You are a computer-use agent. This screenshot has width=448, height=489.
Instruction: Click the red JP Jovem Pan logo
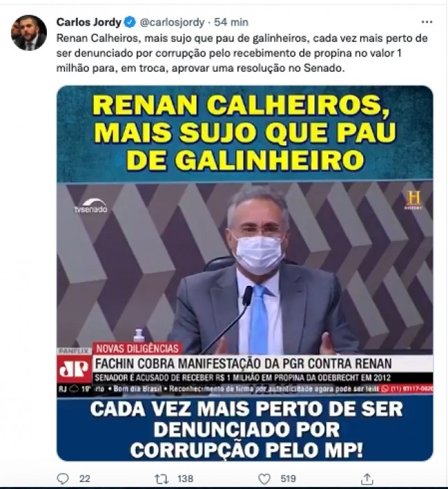point(74,369)
